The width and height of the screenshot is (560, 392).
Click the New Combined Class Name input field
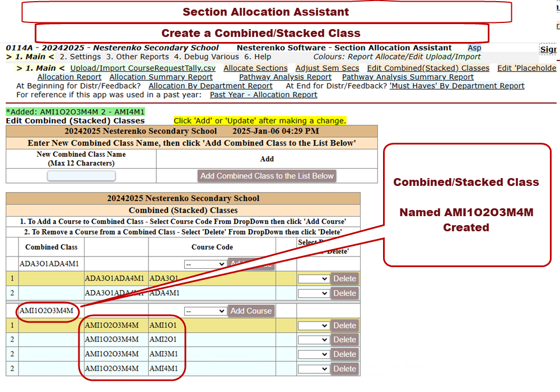click(81, 176)
